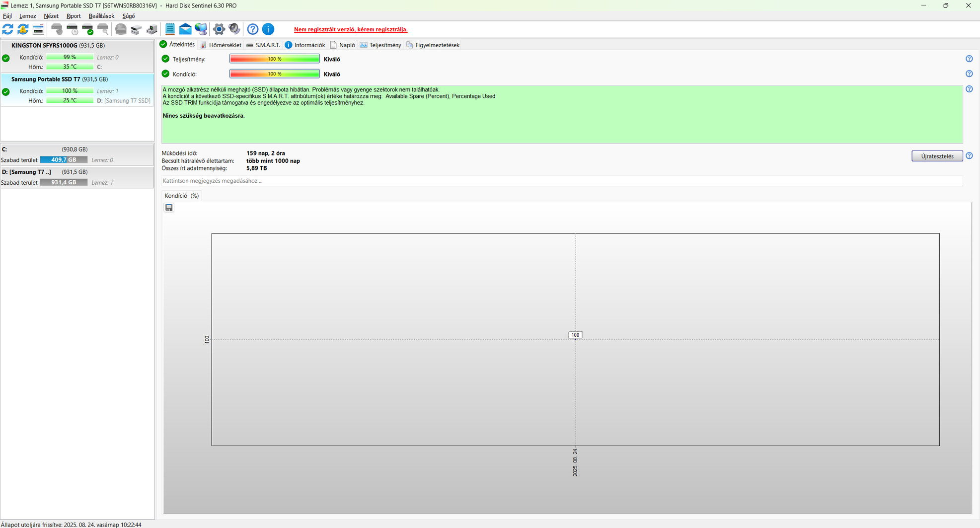Click the '5,89 TB' total written value
980x528 pixels.
(x=257, y=168)
